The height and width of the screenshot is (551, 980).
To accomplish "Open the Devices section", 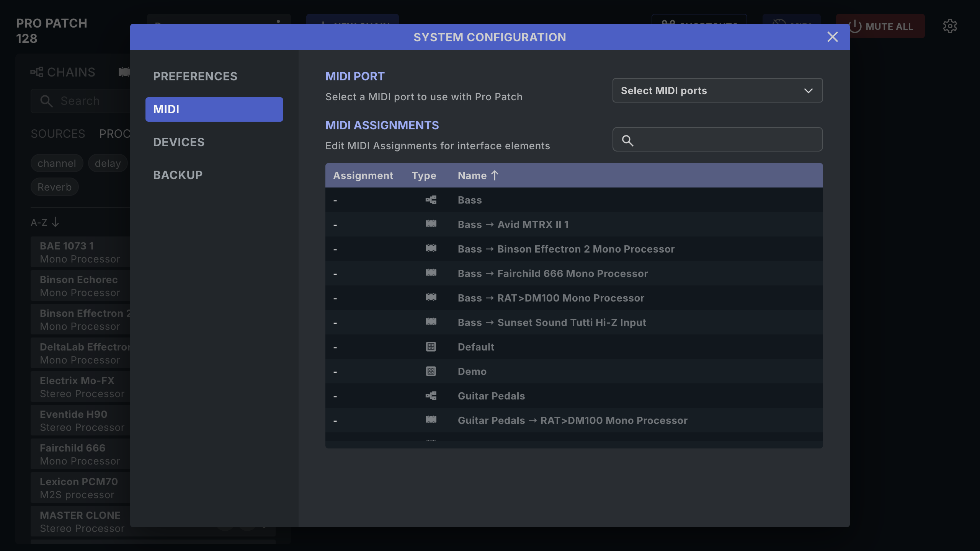I will click(214, 142).
